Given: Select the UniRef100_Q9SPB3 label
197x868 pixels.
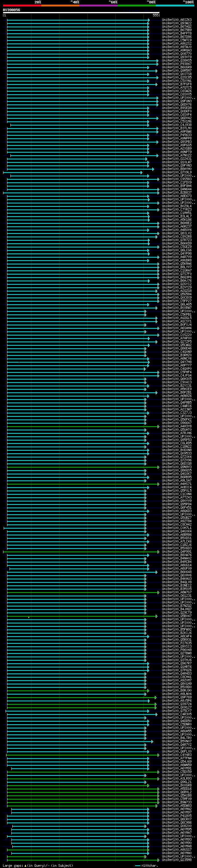Looking at the screenshot, I should (177, 142).
